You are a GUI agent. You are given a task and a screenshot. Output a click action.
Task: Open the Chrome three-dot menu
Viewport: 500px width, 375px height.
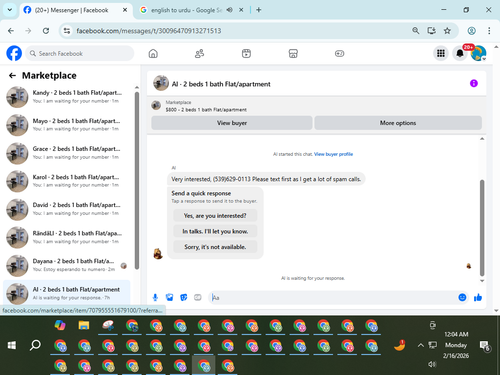coord(489,31)
